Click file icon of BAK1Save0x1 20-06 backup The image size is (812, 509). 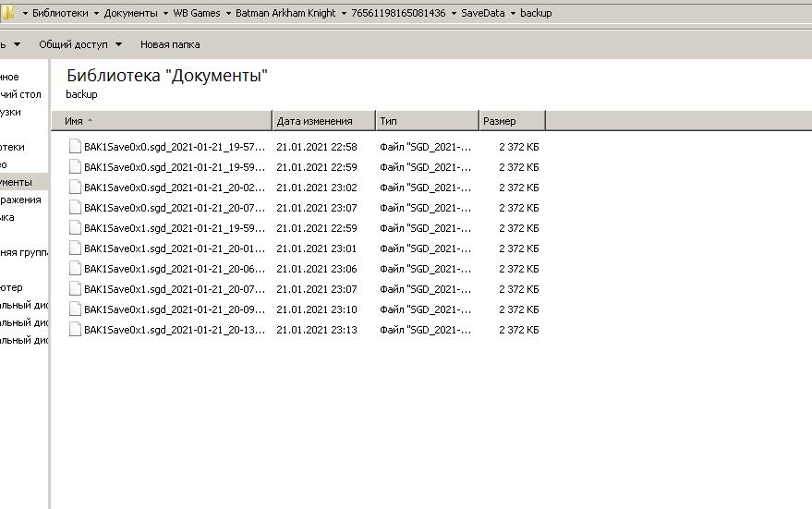75,268
